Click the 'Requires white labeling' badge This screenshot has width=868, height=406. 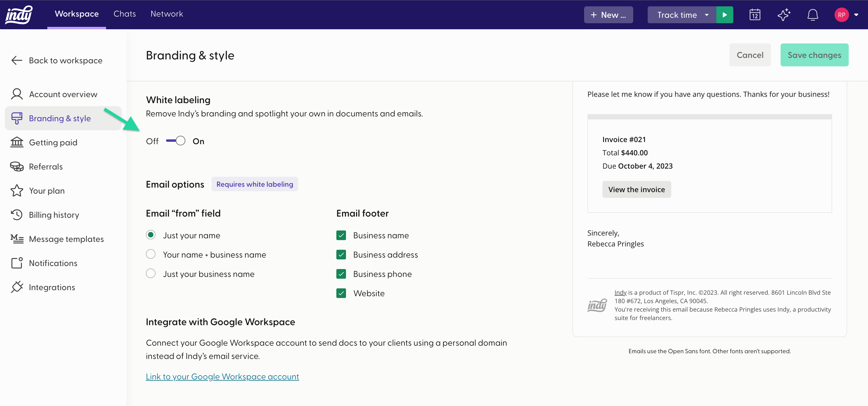[255, 184]
